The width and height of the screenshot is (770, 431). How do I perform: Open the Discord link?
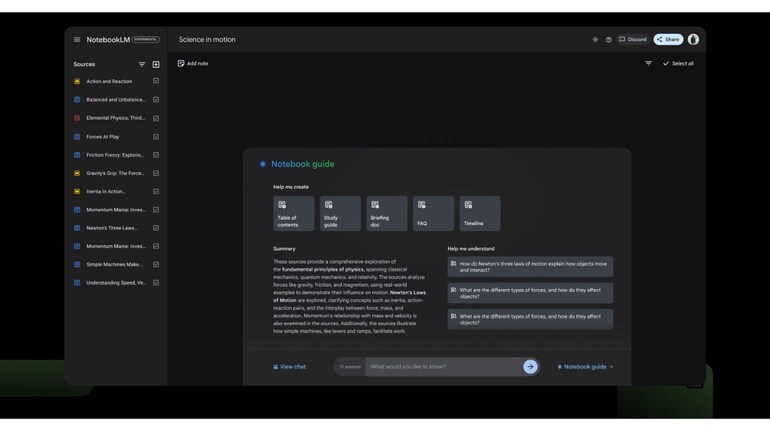[633, 39]
